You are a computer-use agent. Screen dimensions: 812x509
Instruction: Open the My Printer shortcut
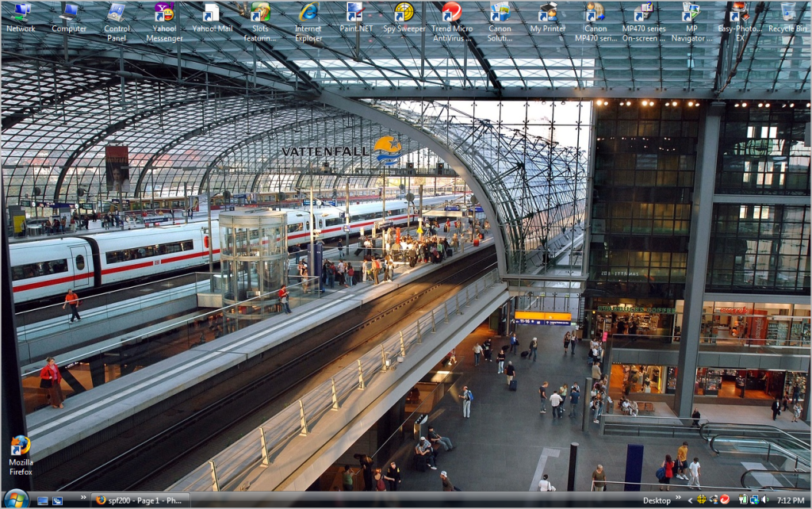click(x=547, y=14)
